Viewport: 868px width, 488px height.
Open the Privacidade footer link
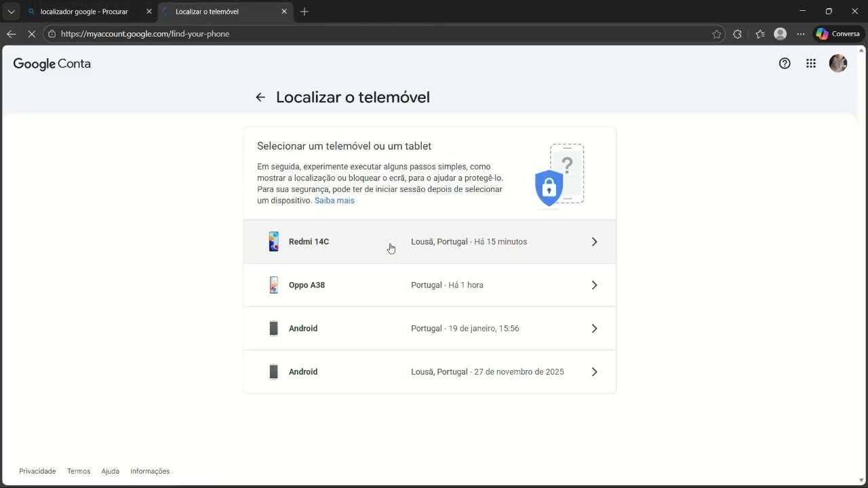[x=37, y=471]
